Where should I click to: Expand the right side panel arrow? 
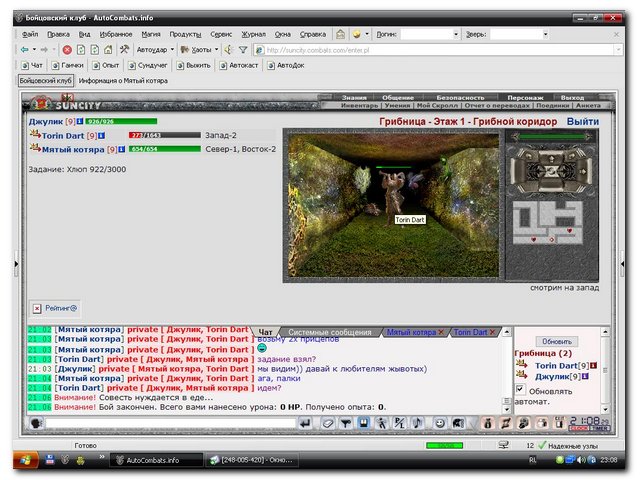coord(622,264)
